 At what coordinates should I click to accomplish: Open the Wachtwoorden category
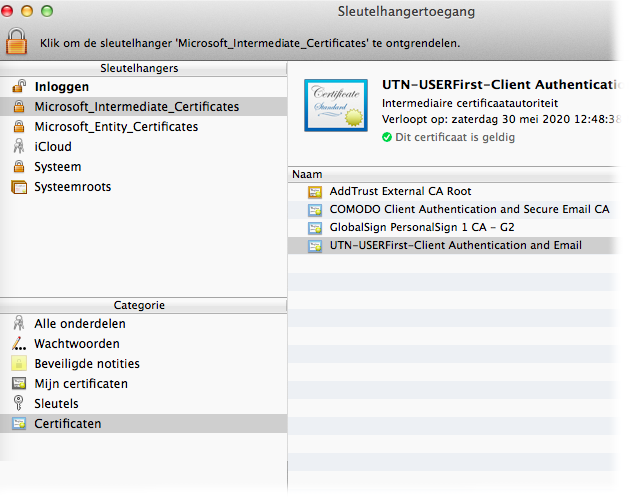tap(144, 344)
